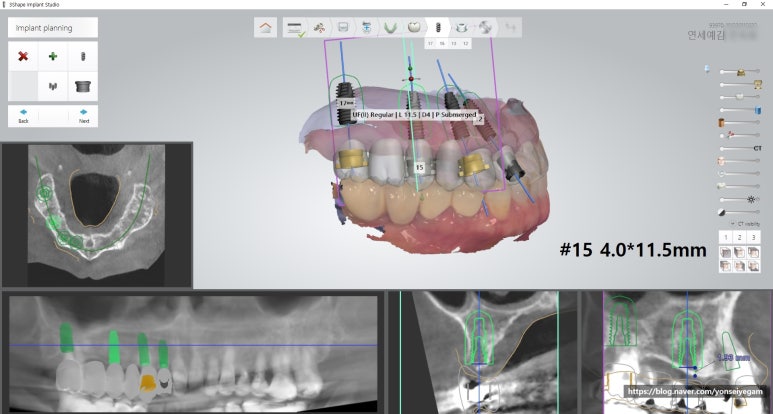
Task: Click the Home icon in the workflow bar
Action: (x=265, y=28)
